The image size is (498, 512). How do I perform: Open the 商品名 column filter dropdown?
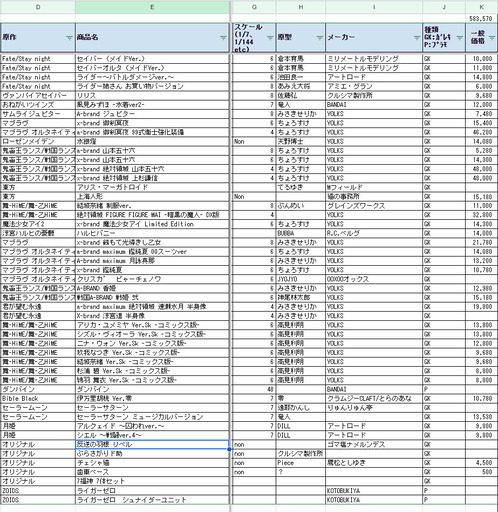[223, 37]
